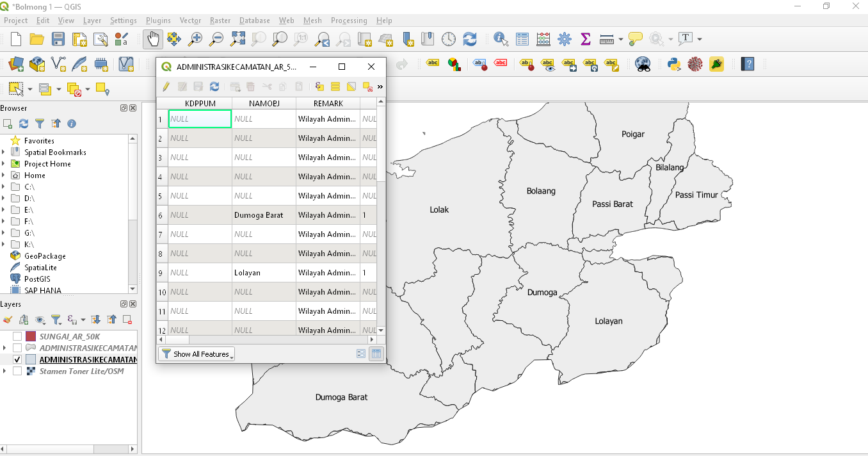Open the Processing Toolbox gear icon

[564, 39]
